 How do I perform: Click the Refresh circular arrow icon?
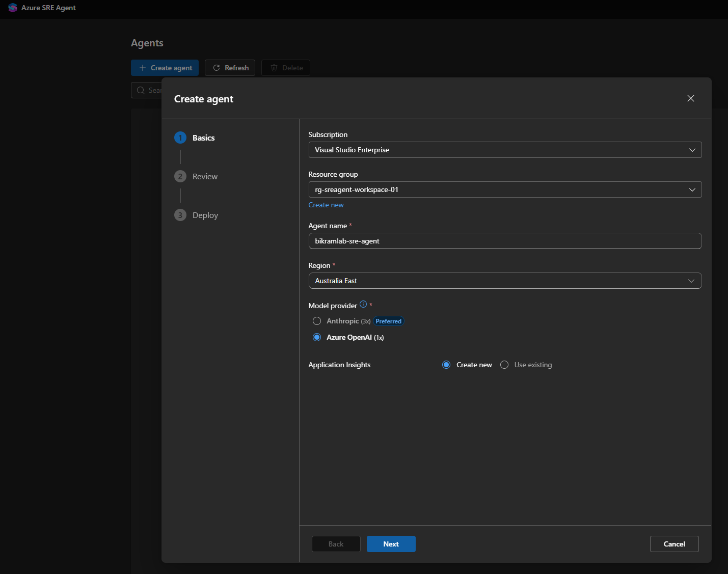click(x=217, y=68)
